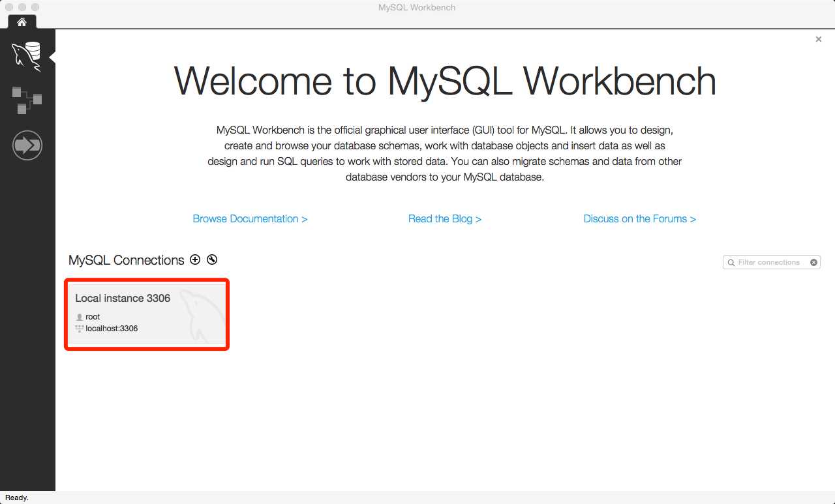Open Manage Connections wrench icon
This screenshot has width=835, height=504.
(x=212, y=259)
